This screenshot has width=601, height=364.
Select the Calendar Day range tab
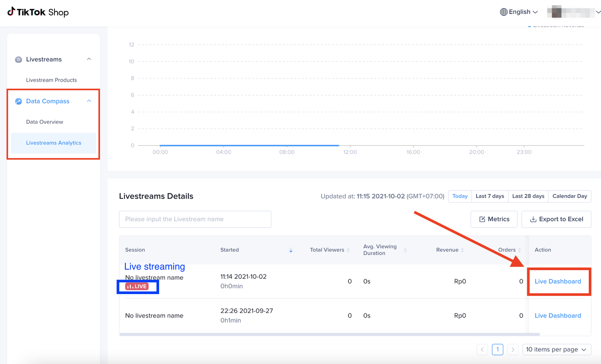click(x=570, y=196)
